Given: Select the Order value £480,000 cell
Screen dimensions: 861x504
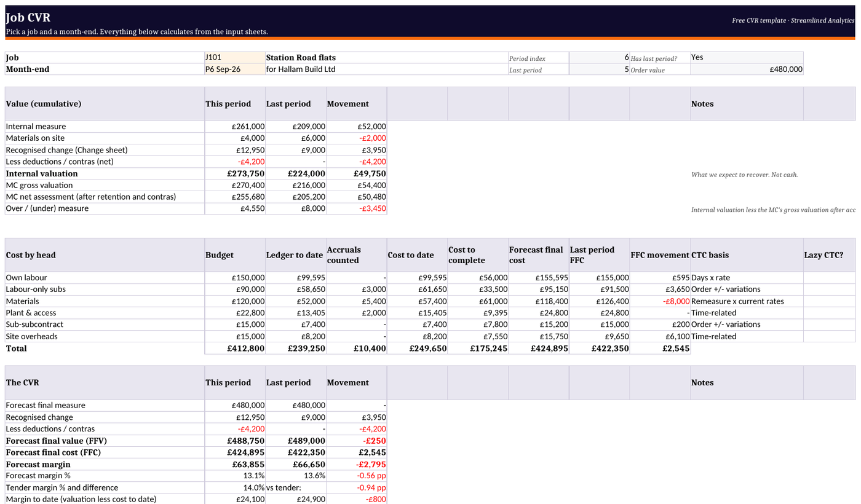Looking at the screenshot, I should (x=747, y=69).
